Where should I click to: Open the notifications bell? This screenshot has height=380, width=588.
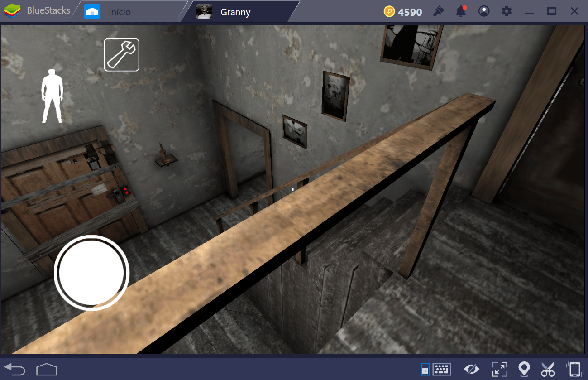coord(461,12)
